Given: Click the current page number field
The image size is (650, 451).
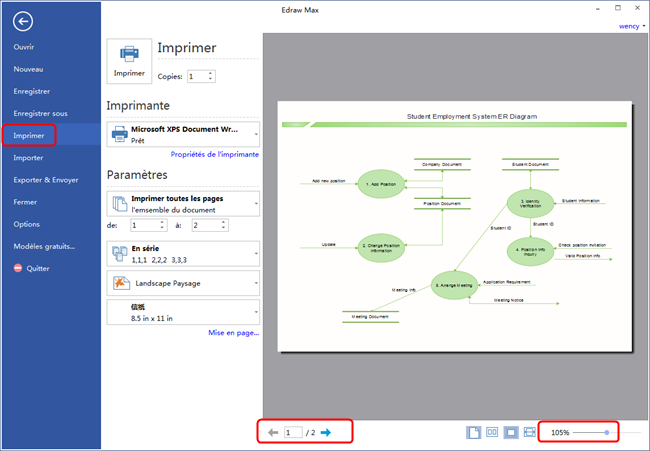Looking at the screenshot, I should click(293, 432).
